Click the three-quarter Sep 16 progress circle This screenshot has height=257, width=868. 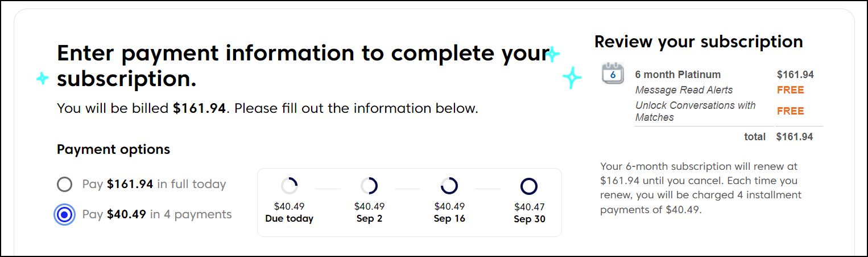449,186
